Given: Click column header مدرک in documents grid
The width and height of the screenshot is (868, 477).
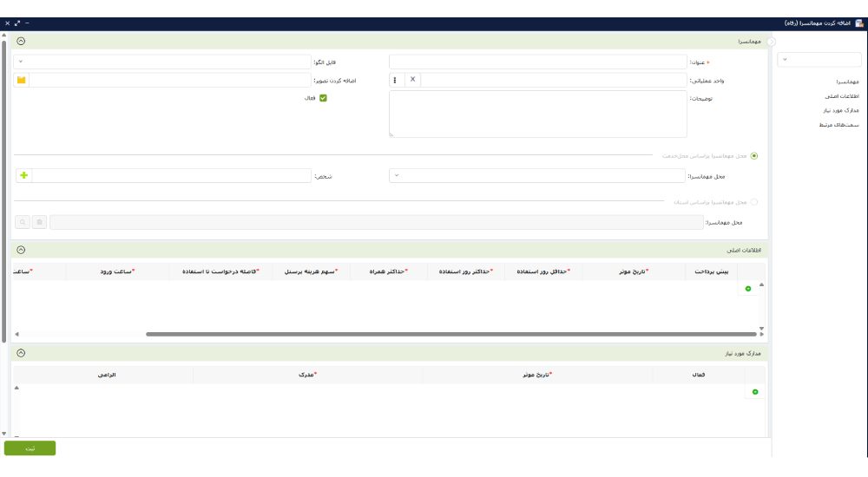Looking at the screenshot, I should (x=307, y=375).
